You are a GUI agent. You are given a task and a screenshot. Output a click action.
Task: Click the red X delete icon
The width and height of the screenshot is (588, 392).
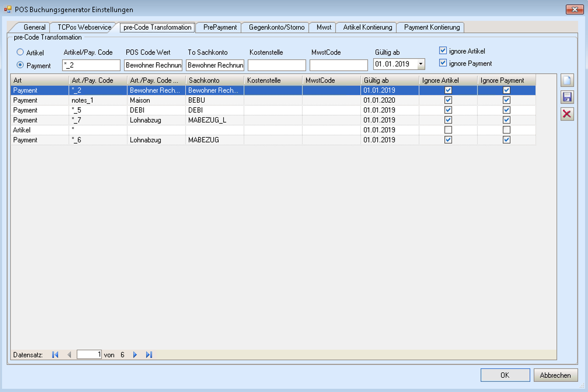click(567, 114)
